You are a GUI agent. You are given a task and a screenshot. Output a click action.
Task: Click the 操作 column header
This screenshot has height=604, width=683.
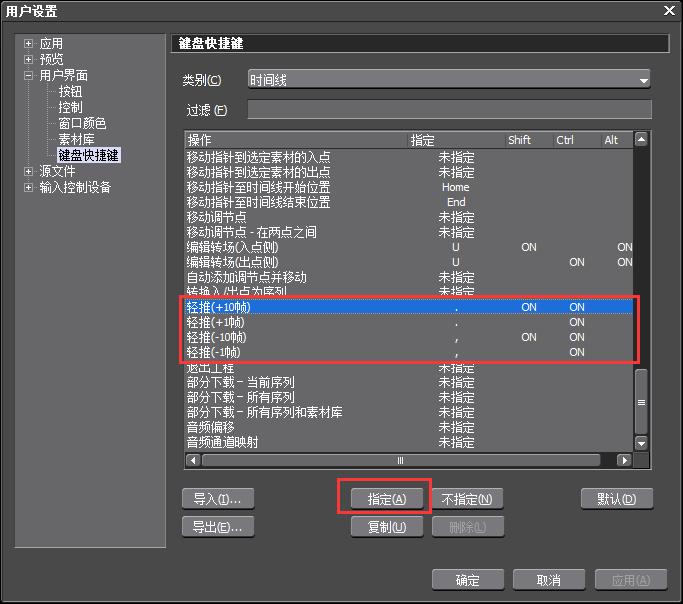tap(296, 140)
